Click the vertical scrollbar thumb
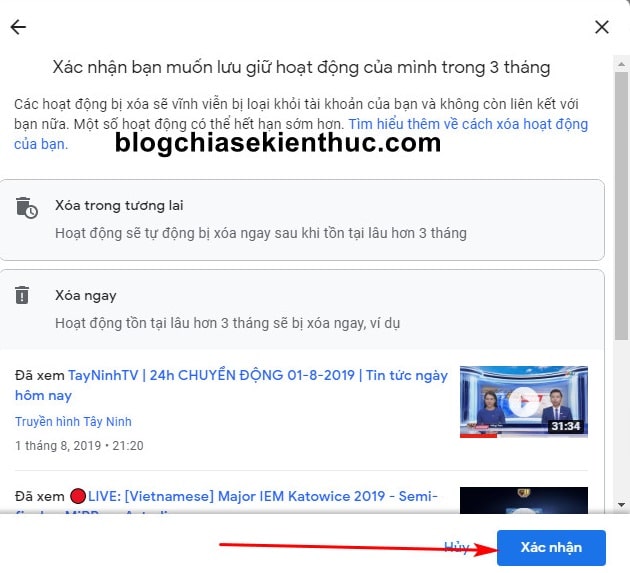The image size is (630, 573). tap(621, 206)
